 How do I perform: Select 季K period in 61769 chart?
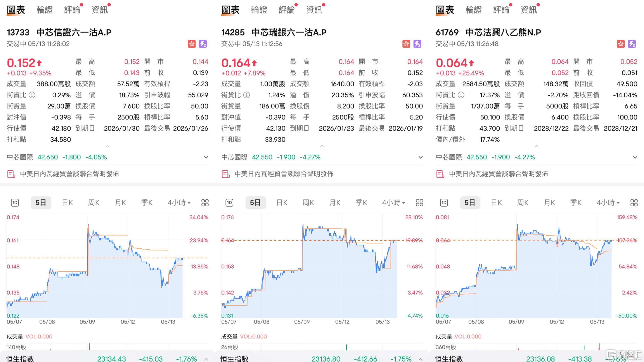(x=576, y=203)
